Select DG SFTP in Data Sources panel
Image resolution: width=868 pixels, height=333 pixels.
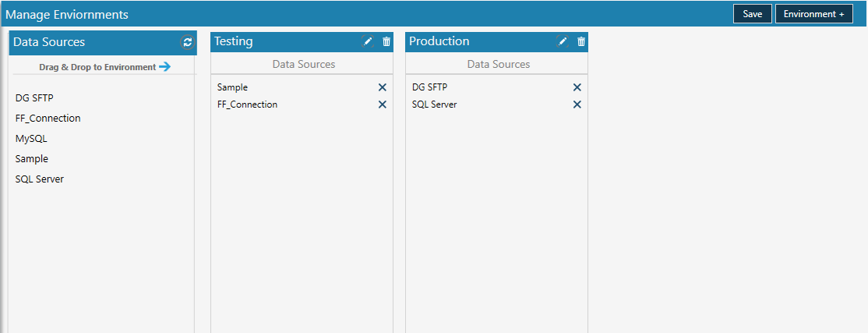click(34, 98)
